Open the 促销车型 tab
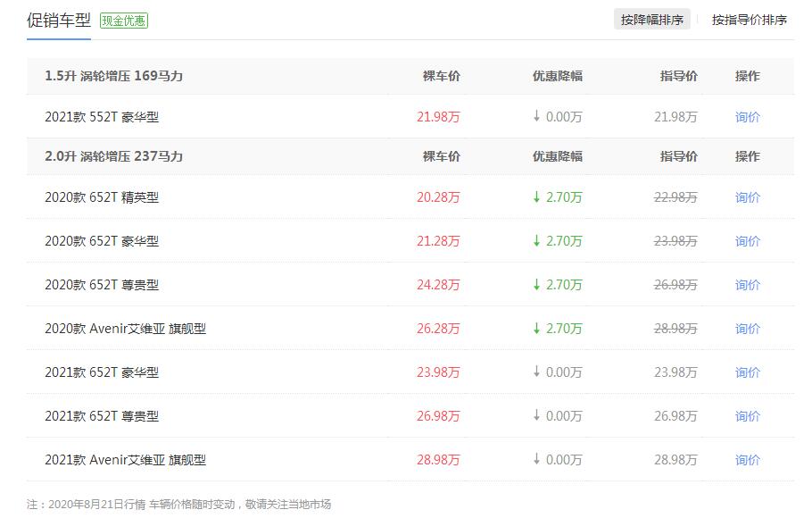Image resolution: width=812 pixels, height=518 pixels. point(59,21)
